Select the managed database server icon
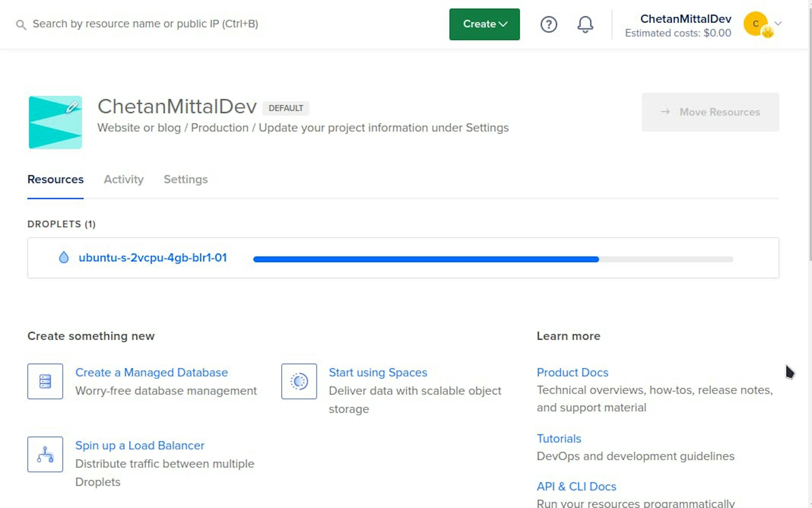This screenshot has height=508, width=812. (45, 381)
